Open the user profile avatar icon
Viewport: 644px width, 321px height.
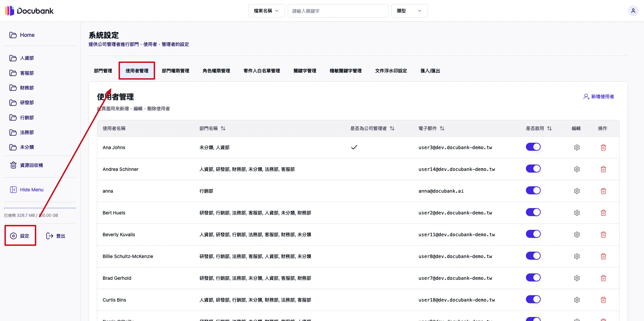(x=633, y=11)
